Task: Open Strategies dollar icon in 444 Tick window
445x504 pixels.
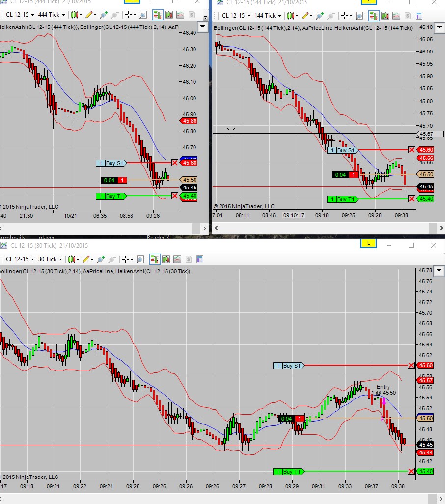Action: tap(192, 15)
